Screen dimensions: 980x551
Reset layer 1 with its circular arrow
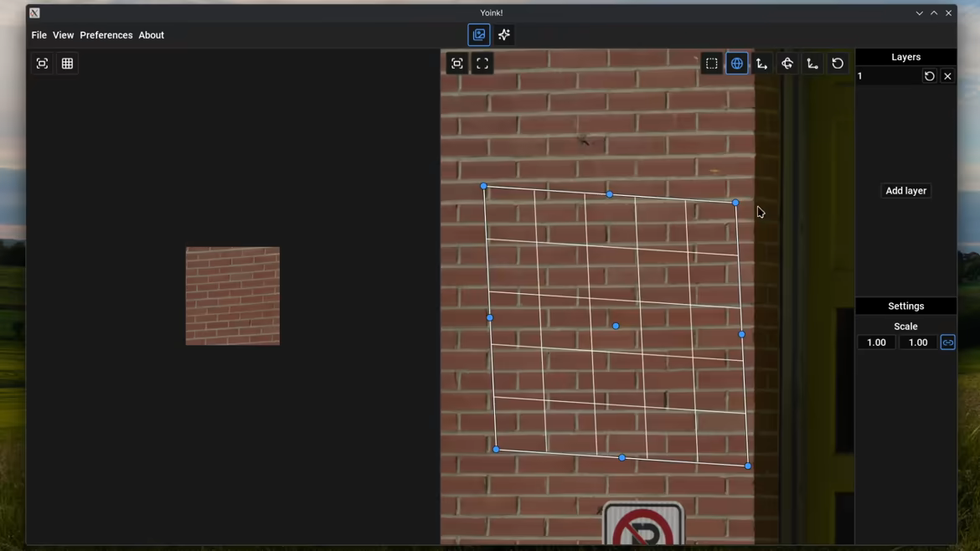930,76
